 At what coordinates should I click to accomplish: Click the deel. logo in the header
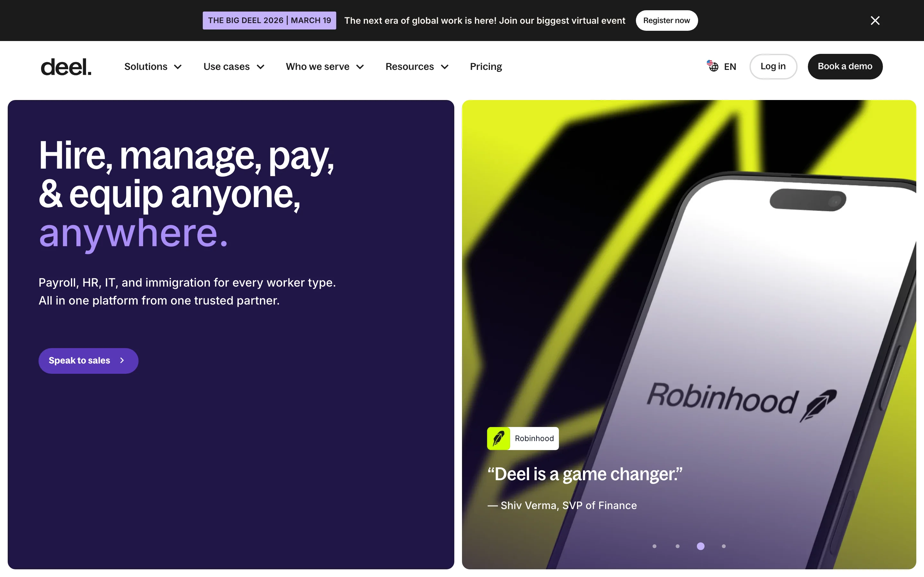[66, 67]
